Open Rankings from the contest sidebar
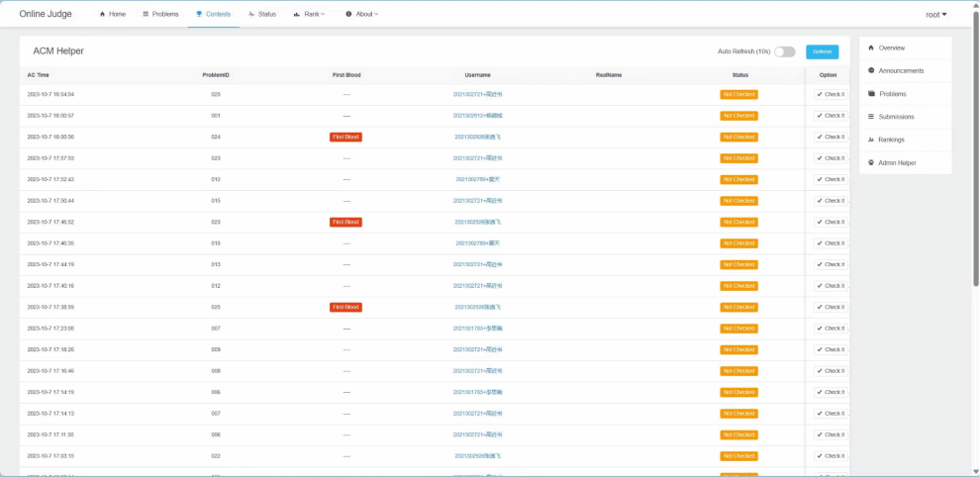 pyautogui.click(x=891, y=140)
